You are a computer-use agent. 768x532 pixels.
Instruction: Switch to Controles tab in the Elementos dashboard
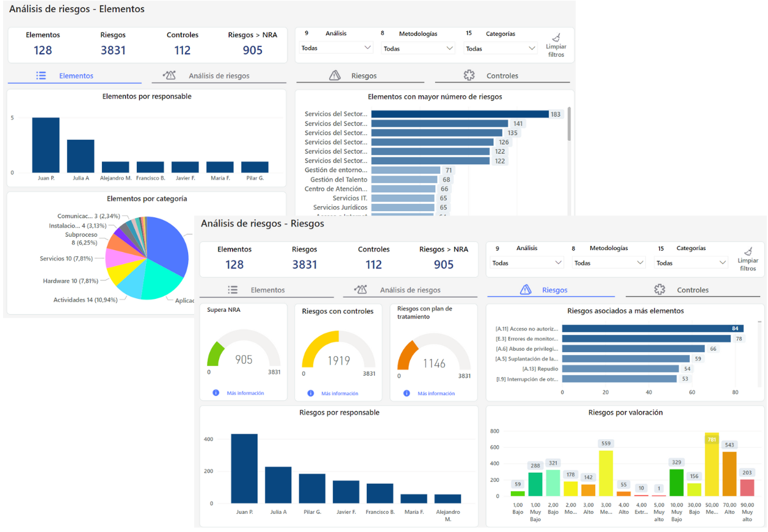click(502, 76)
